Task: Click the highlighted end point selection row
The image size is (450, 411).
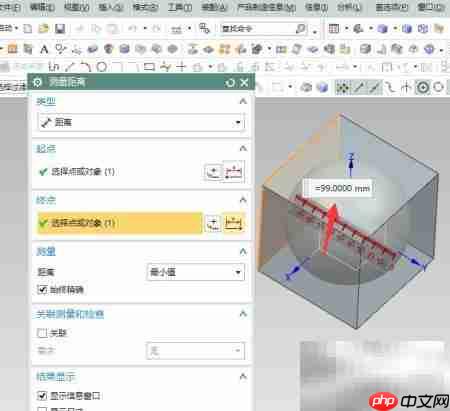Action: click(119, 223)
